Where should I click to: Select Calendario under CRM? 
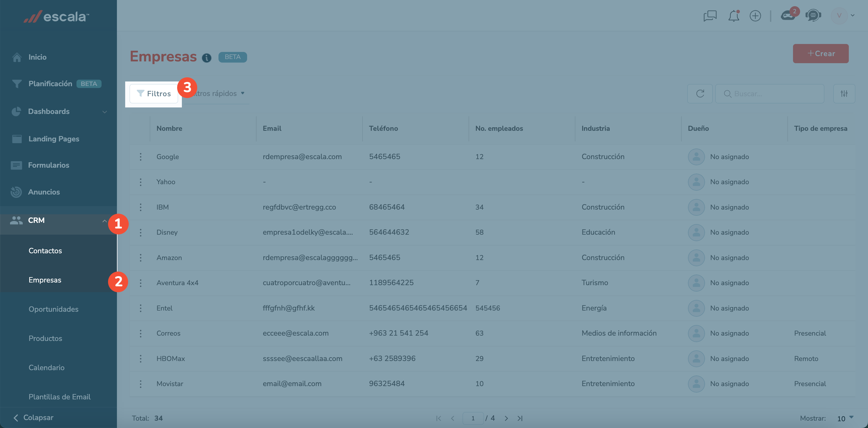(47, 368)
